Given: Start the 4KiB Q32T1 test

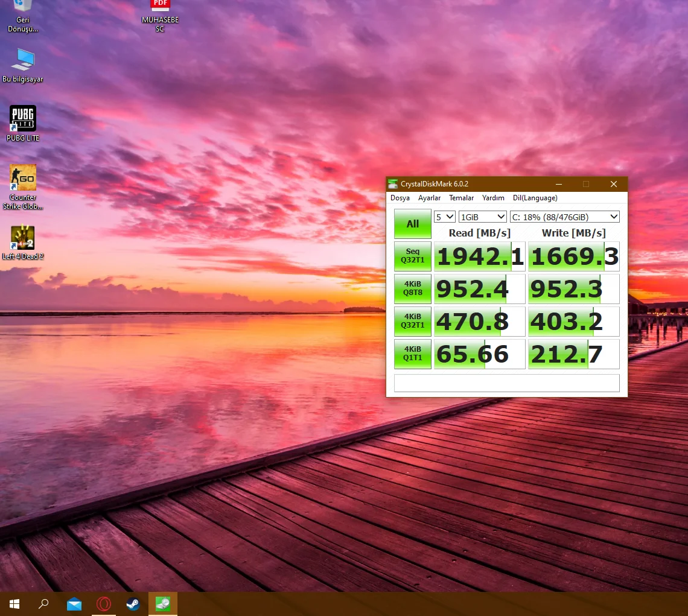Looking at the screenshot, I should click(x=412, y=321).
